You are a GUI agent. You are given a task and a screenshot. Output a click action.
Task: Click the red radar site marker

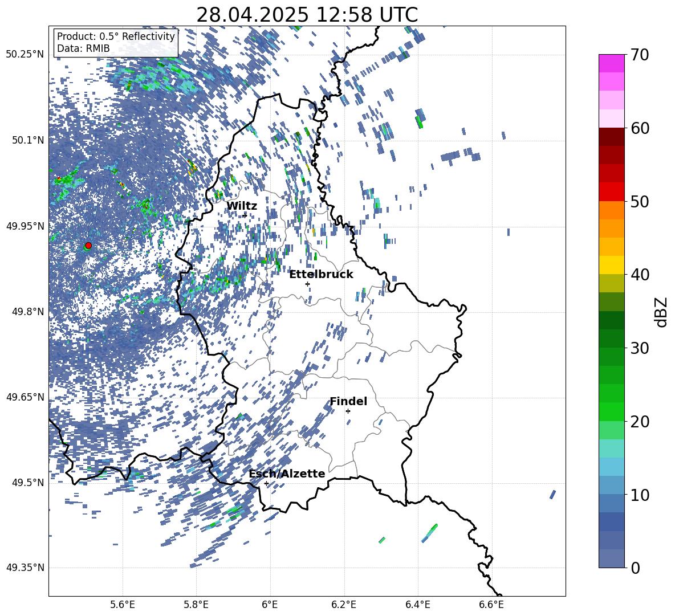coord(88,246)
